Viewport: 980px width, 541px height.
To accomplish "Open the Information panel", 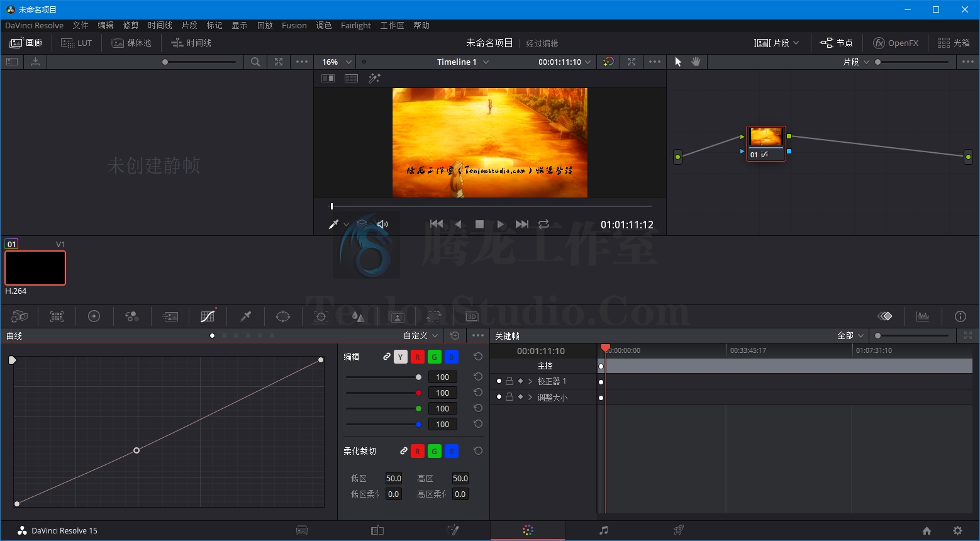I will click(961, 316).
